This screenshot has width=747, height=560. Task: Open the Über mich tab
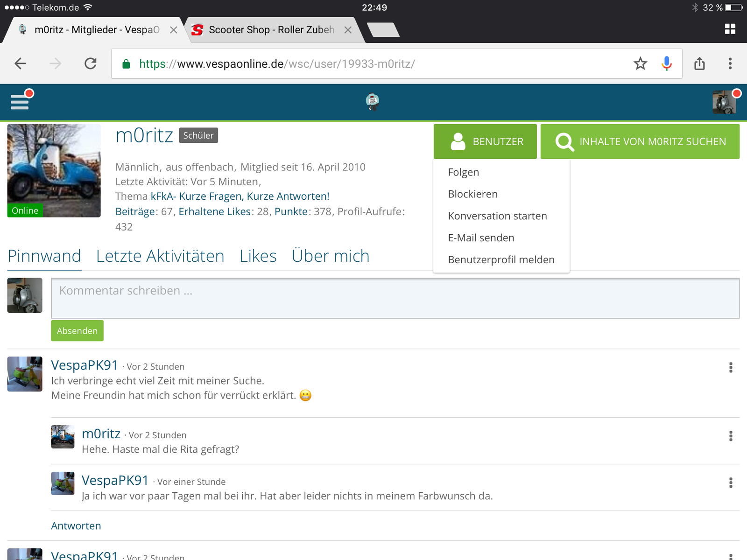[330, 256]
